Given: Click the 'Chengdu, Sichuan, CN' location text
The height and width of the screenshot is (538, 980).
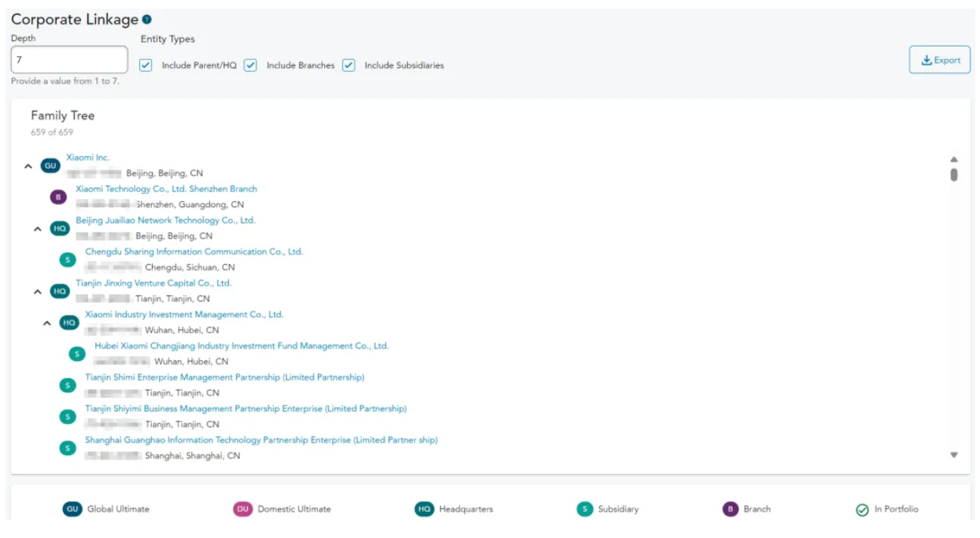Looking at the screenshot, I should [190, 267].
